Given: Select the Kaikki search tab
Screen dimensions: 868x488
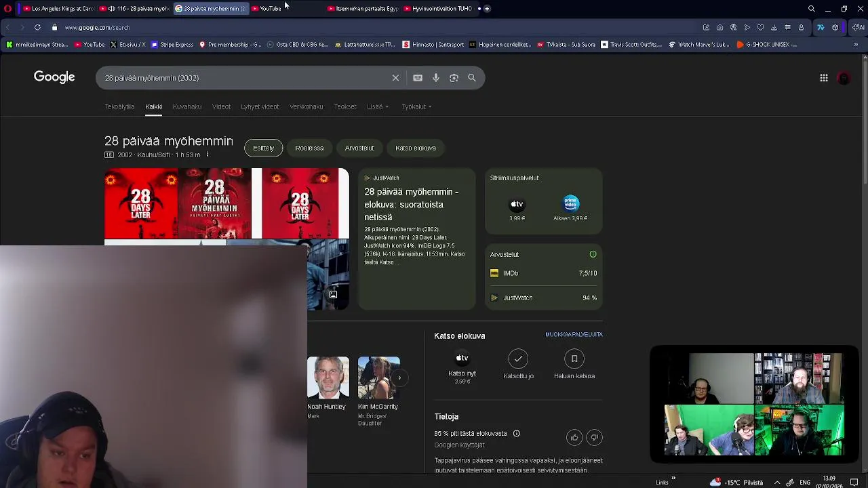Looking at the screenshot, I should [x=153, y=106].
